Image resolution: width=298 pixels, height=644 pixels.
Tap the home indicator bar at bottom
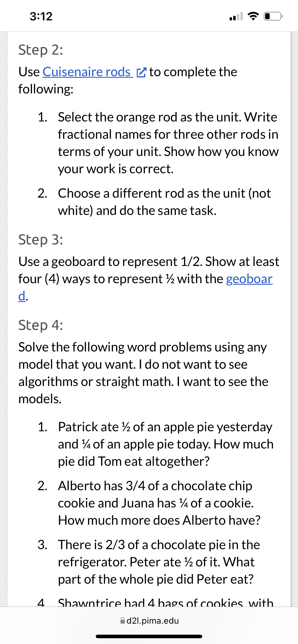[x=149, y=636]
